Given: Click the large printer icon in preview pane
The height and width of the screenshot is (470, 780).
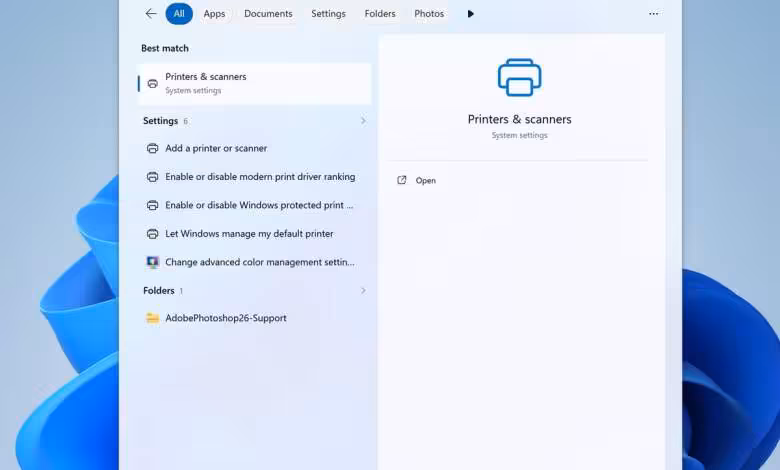Looking at the screenshot, I should pos(520,78).
